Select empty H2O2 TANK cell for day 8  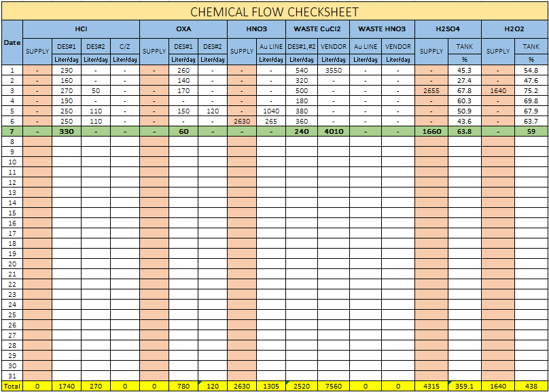point(531,142)
